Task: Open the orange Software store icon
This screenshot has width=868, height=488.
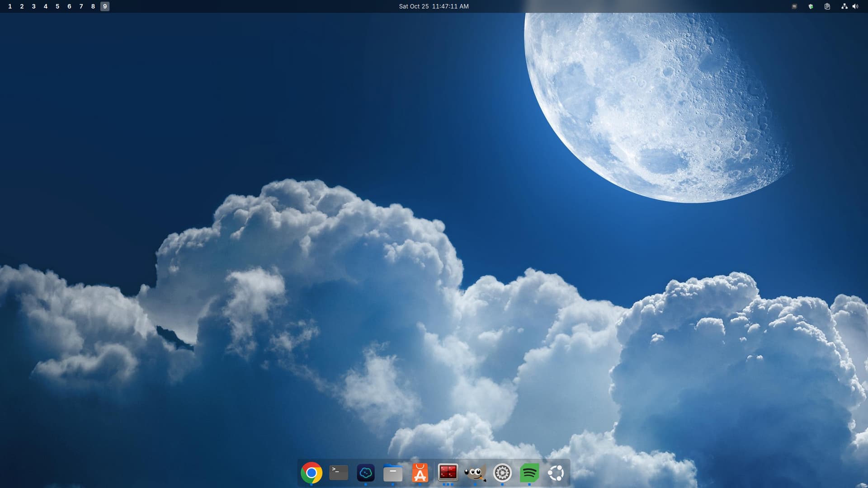Action: [x=420, y=473]
